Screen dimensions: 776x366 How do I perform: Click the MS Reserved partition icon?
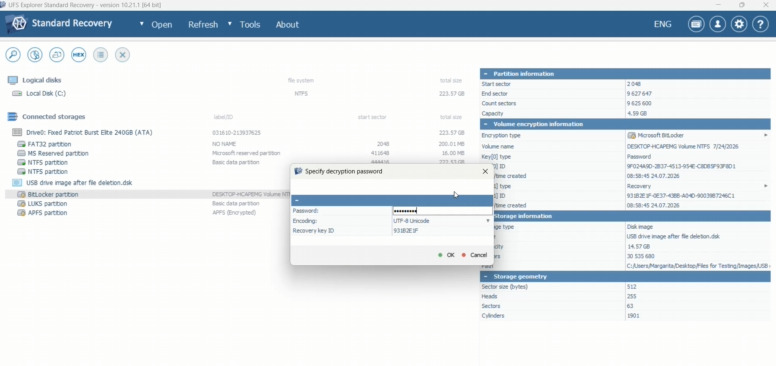click(21, 153)
